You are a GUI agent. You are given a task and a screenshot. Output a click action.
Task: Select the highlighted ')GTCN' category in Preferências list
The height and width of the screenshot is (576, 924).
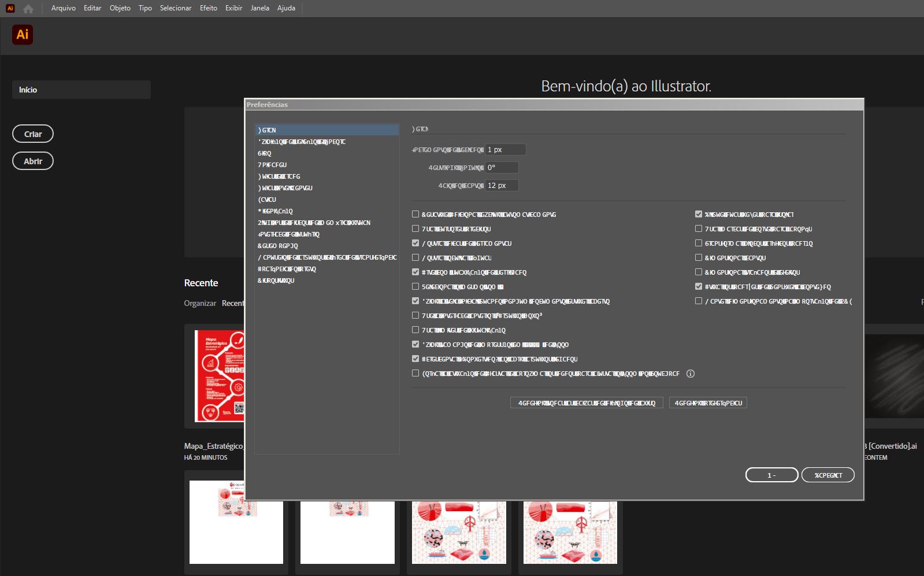pyautogui.click(x=327, y=130)
